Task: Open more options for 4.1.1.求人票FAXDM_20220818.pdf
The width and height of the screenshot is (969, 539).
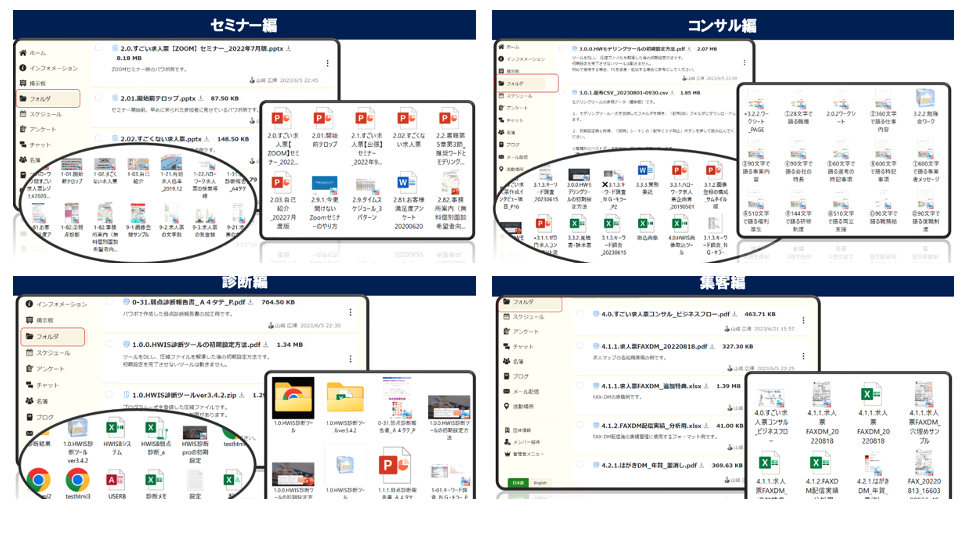Action: tap(803, 356)
